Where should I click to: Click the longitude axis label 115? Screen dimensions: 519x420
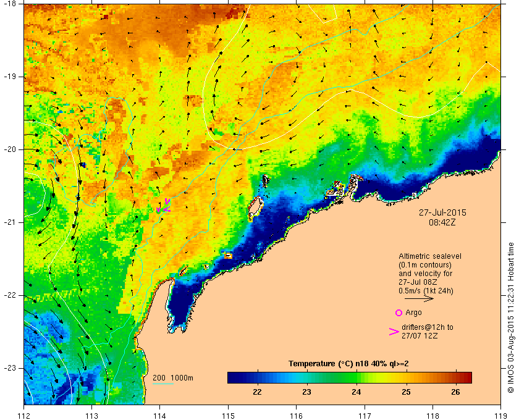[x=228, y=415]
